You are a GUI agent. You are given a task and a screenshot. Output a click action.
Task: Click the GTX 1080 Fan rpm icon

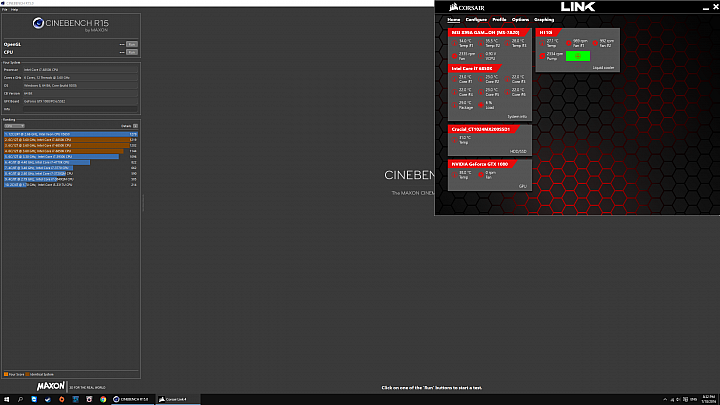point(481,174)
